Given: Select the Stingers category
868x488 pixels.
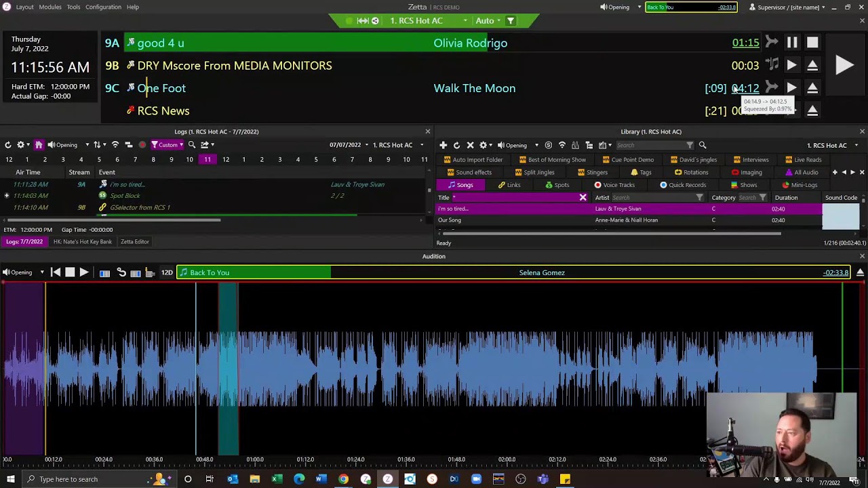Looking at the screenshot, I should coord(592,173).
